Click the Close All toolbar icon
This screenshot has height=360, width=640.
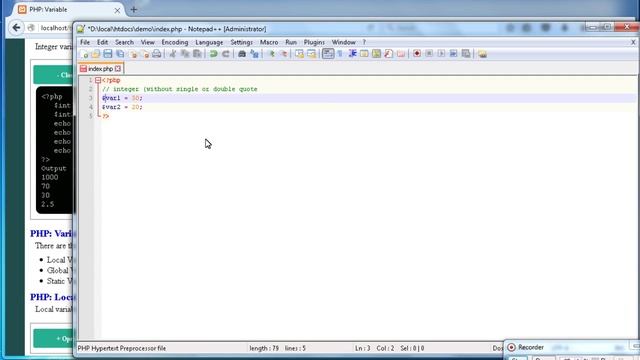(144, 54)
